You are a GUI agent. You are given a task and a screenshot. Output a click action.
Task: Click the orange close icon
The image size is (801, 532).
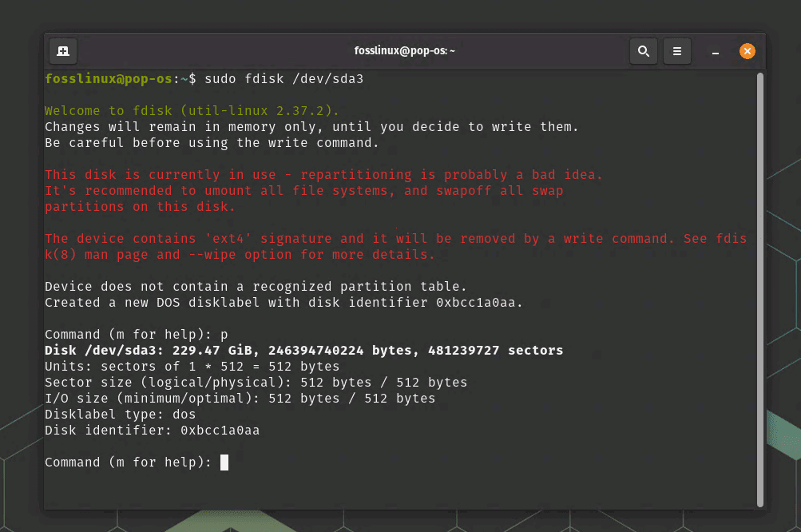point(747,50)
